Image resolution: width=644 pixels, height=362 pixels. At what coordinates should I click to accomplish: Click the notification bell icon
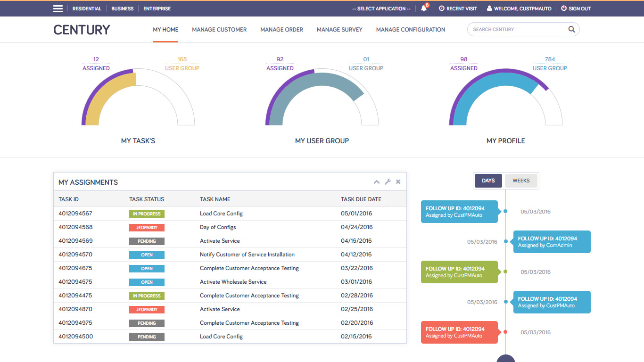(x=424, y=8)
